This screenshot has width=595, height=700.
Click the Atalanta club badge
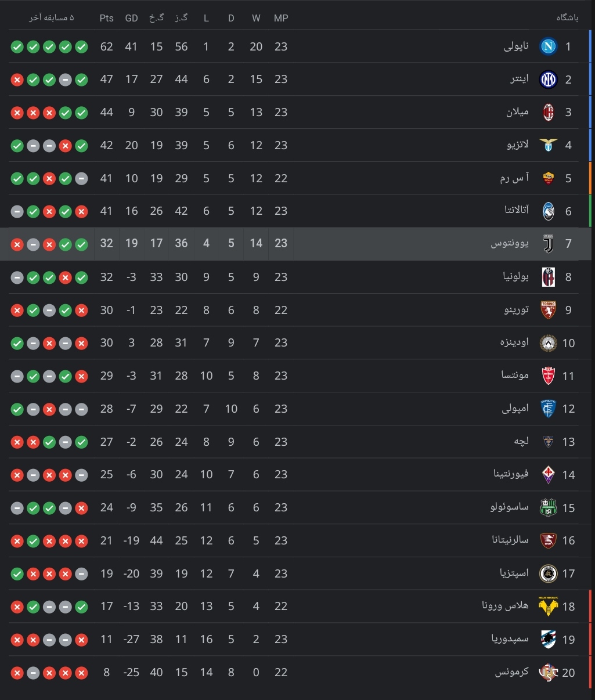click(x=548, y=211)
